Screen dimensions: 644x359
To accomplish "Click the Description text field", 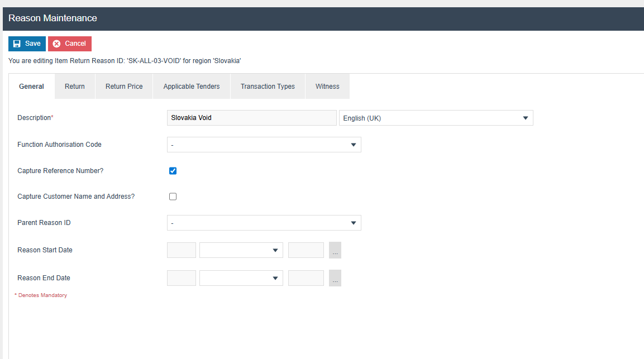I will coord(251,118).
